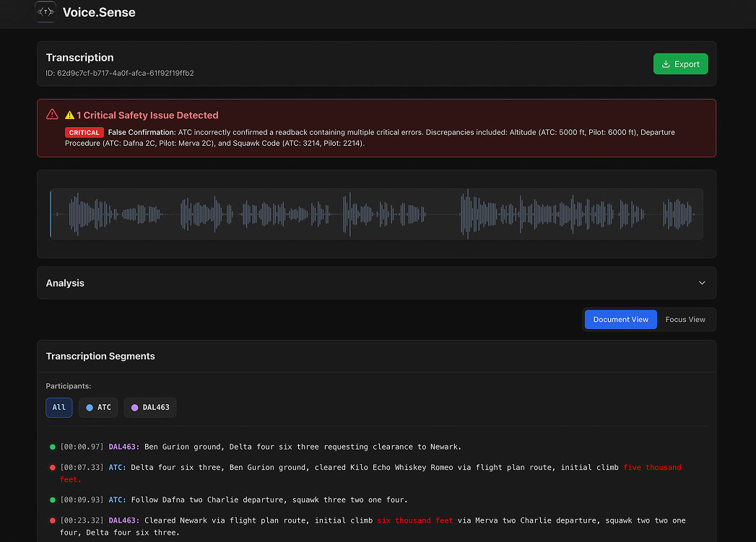Click the green status dot for 00:09.93 segment
Viewport: 756px width, 542px height.
point(53,500)
